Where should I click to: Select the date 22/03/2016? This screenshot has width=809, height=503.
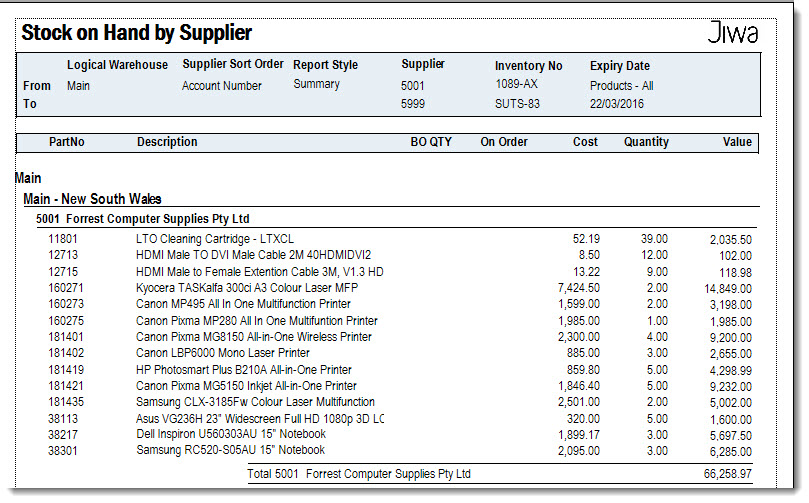[x=617, y=104]
